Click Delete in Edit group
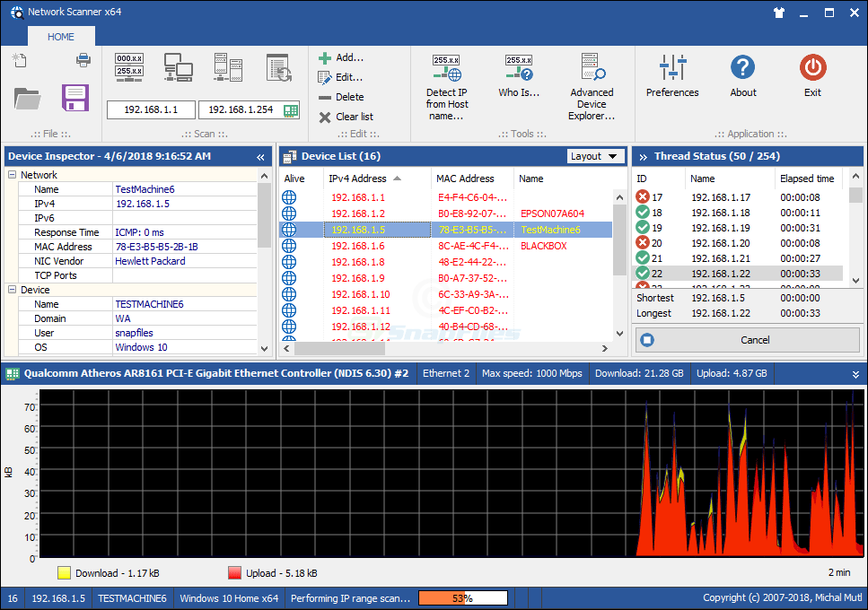Screen dimensions: 868x610 341,97
